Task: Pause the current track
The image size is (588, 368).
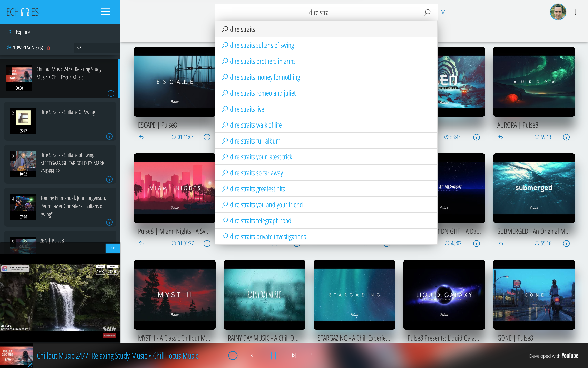Action: [x=273, y=356]
